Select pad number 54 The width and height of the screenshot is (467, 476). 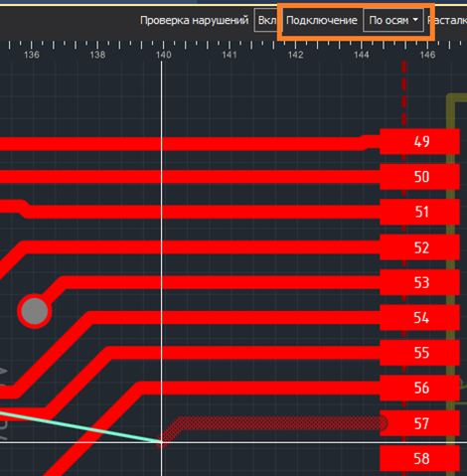[419, 318]
